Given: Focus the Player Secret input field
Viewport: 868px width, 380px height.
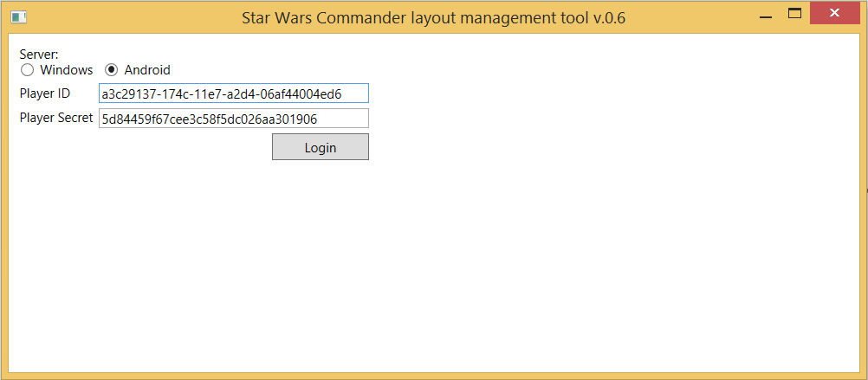Looking at the screenshot, I should pos(234,119).
